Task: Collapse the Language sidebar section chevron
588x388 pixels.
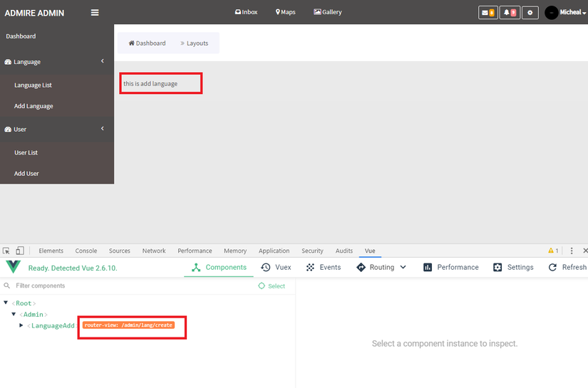Action: [x=103, y=61]
